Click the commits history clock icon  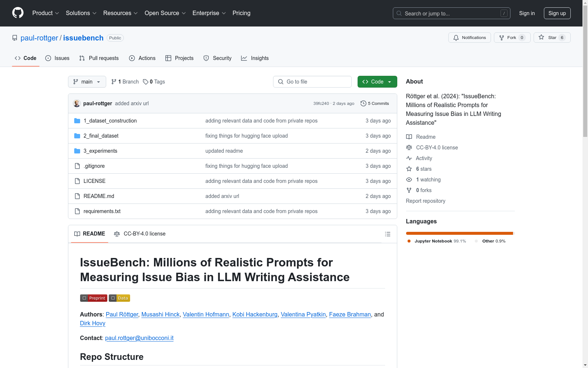pyautogui.click(x=363, y=103)
